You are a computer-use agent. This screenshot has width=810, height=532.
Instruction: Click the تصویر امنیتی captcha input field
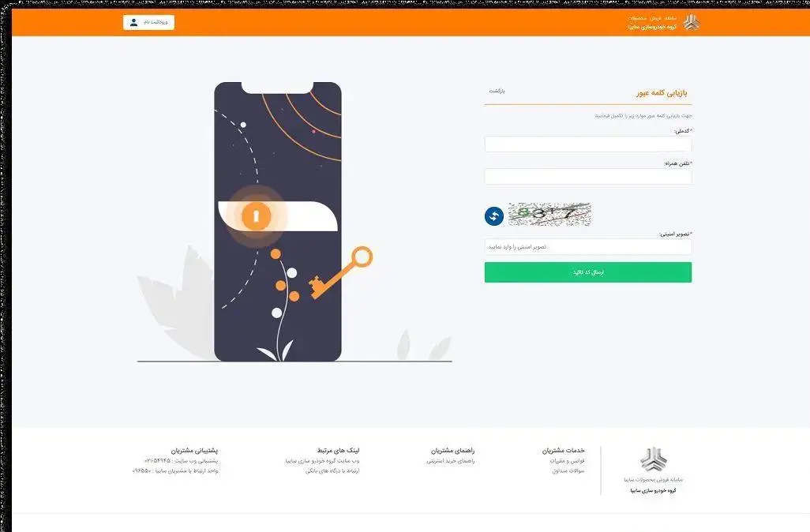(x=588, y=246)
